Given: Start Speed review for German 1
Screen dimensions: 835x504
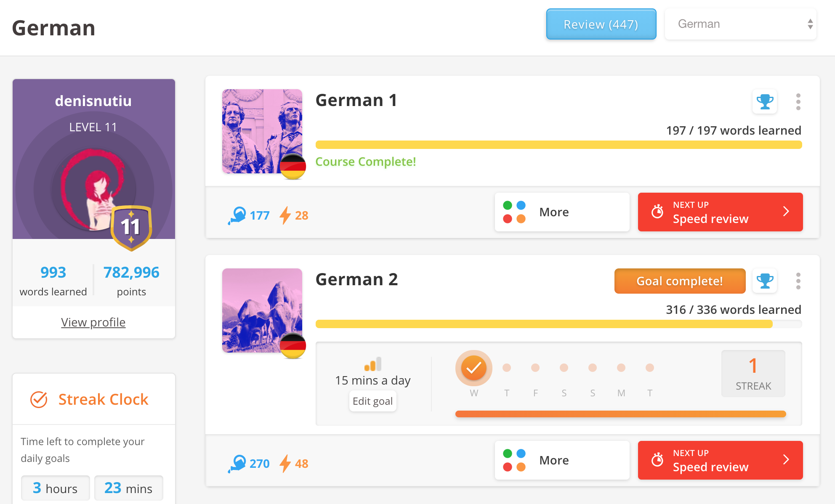Looking at the screenshot, I should (720, 212).
